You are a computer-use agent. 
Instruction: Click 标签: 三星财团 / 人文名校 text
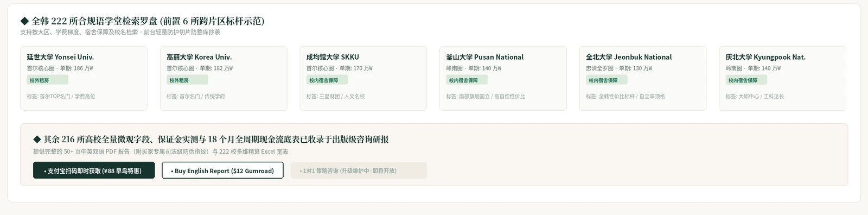coord(336,96)
